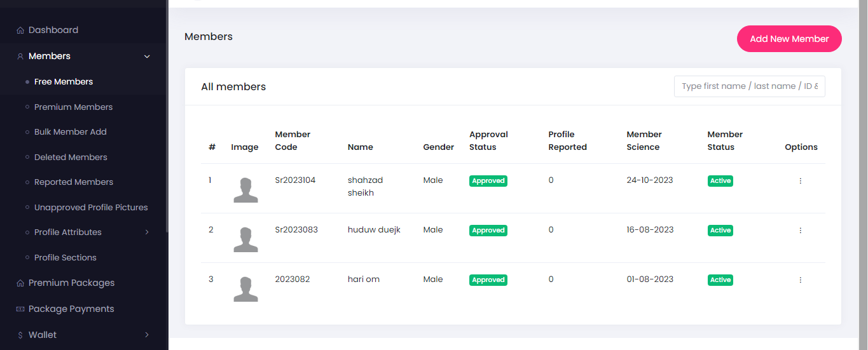Open Unapproved Profile Pictures page
This screenshot has width=868, height=350.
90,208
